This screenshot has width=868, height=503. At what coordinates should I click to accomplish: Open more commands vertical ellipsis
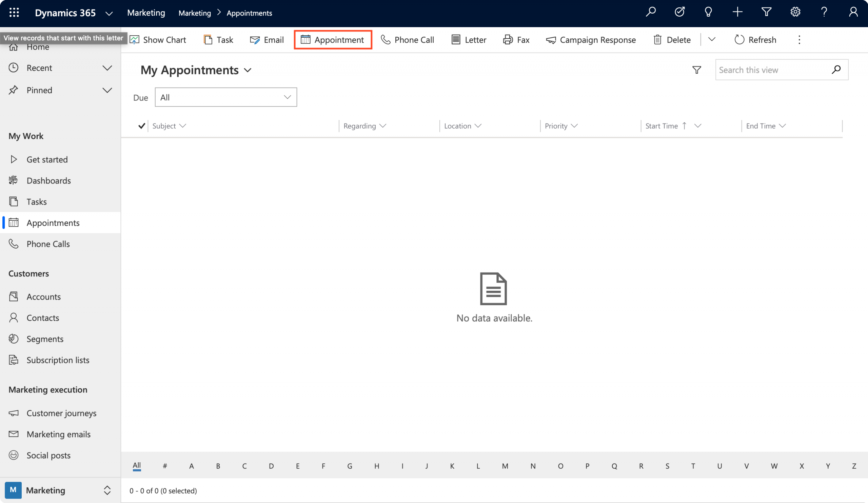tap(800, 40)
